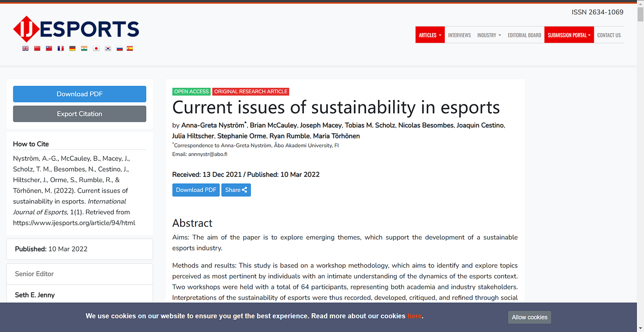Open the IJ Esports logo homepage

(76, 29)
